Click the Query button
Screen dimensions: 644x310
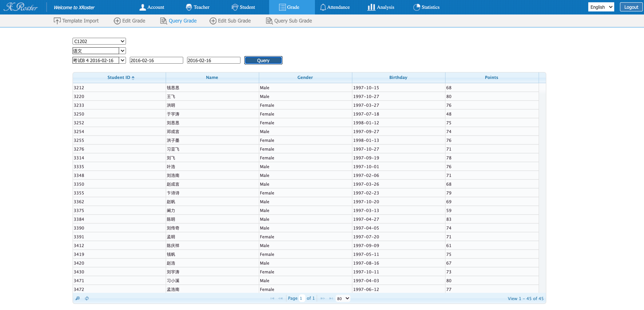point(263,60)
